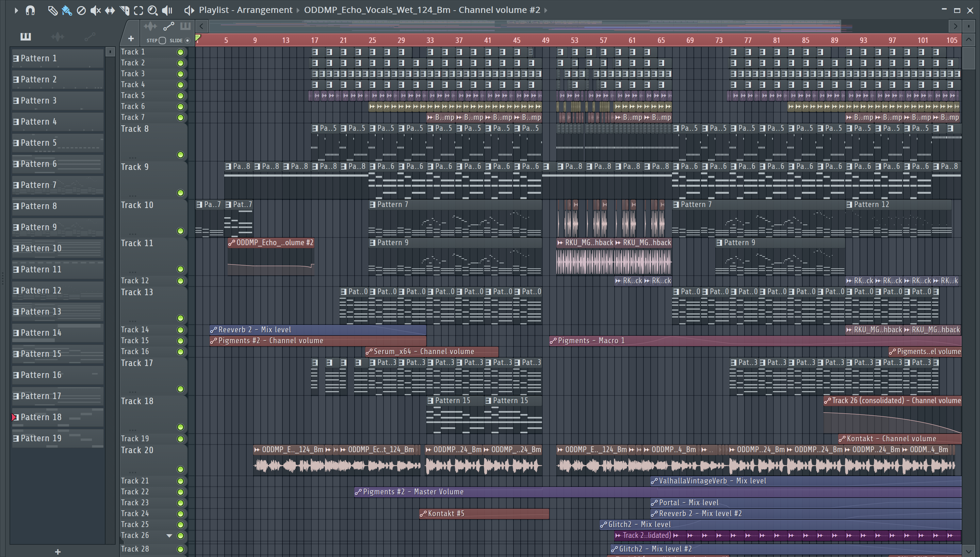
Task: Mute Track 5 with its green LED
Action: click(180, 96)
